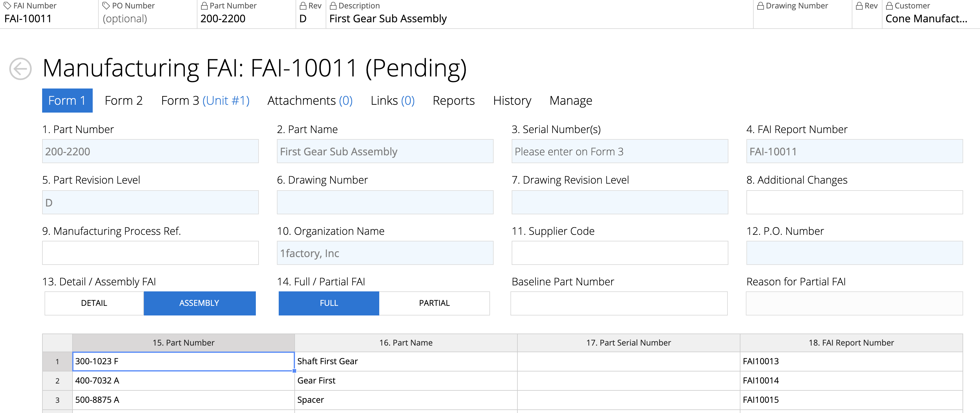The width and height of the screenshot is (980, 413).
Task: Click the lock icon beside Drawing Number header
Action: coord(761,6)
